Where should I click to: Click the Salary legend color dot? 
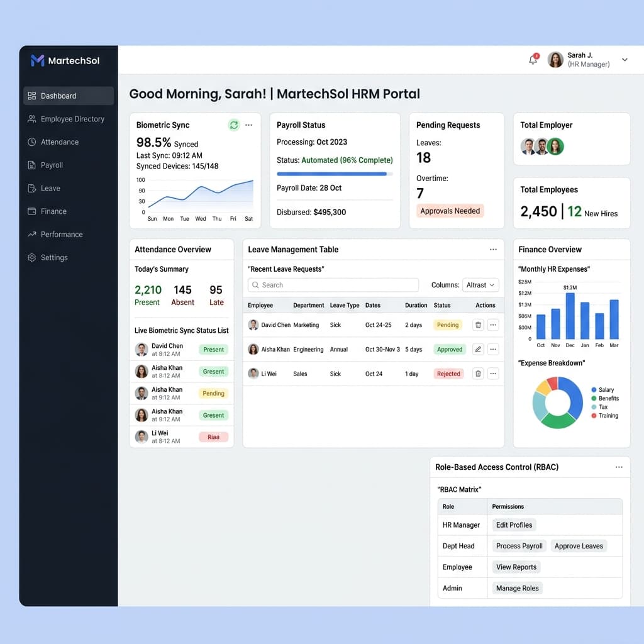[x=594, y=390]
